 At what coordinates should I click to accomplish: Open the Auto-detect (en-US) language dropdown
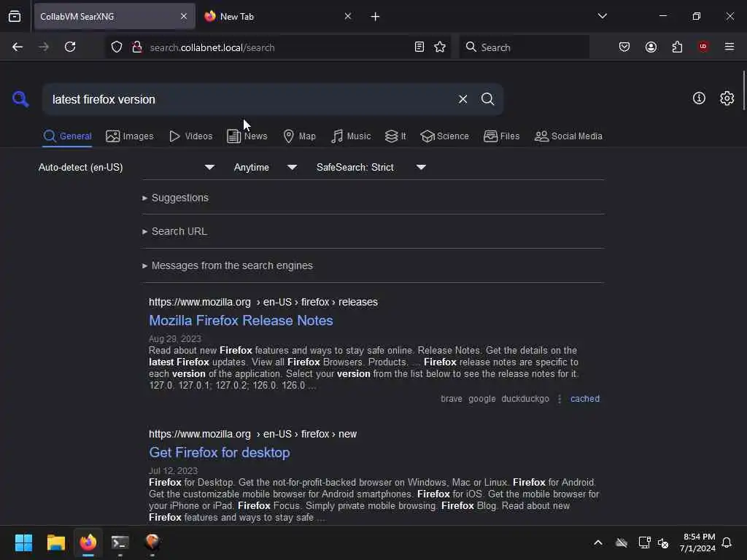pos(127,168)
